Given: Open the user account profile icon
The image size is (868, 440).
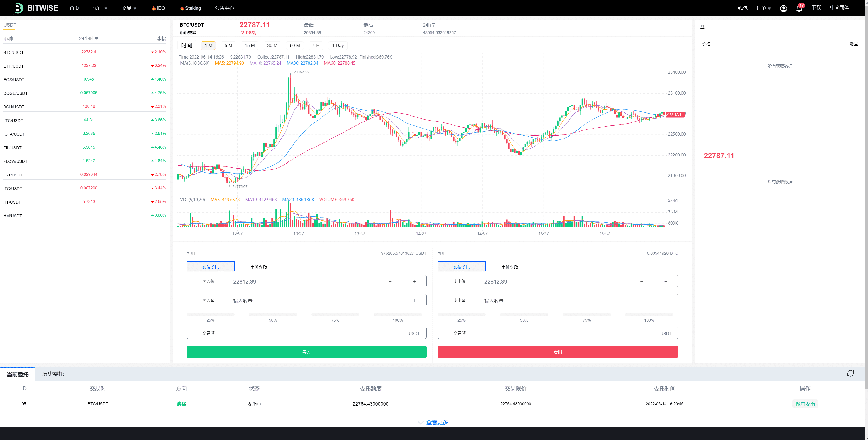Looking at the screenshot, I should tap(783, 8).
